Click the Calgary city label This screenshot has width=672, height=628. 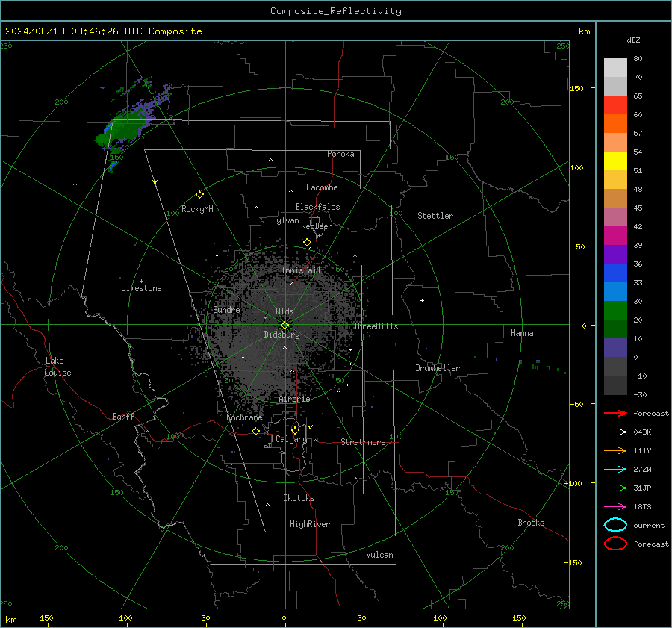tap(291, 439)
